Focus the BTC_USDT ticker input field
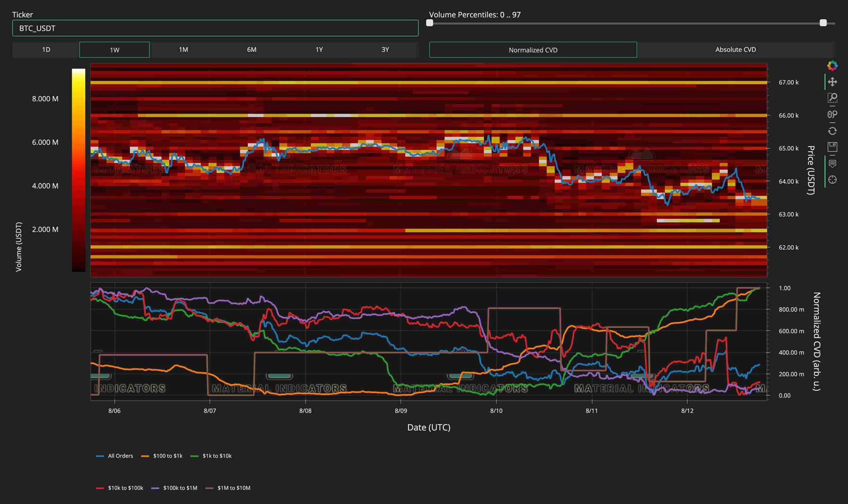Screen dimensions: 848x504 (215, 28)
